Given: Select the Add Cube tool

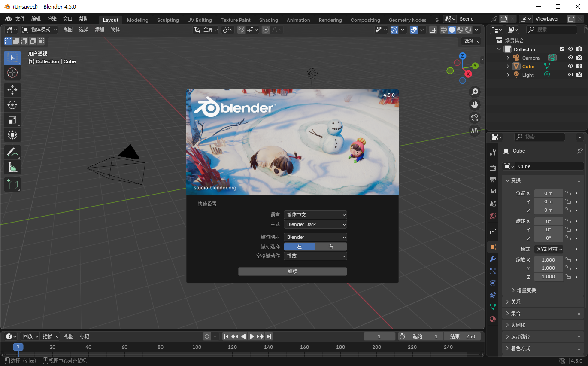Looking at the screenshot, I should point(12,185).
